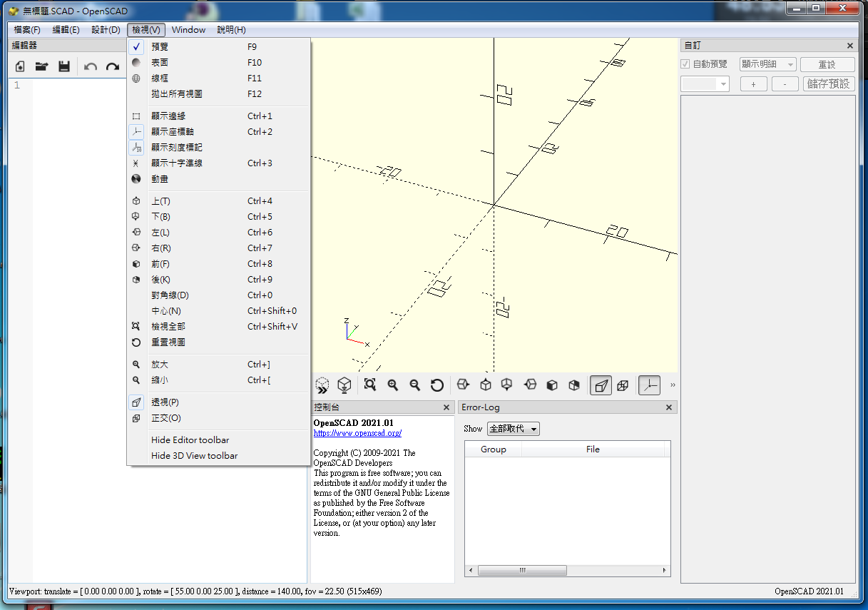Choose 縮小 in the View menu
This screenshot has width=868, height=610.
pos(218,380)
